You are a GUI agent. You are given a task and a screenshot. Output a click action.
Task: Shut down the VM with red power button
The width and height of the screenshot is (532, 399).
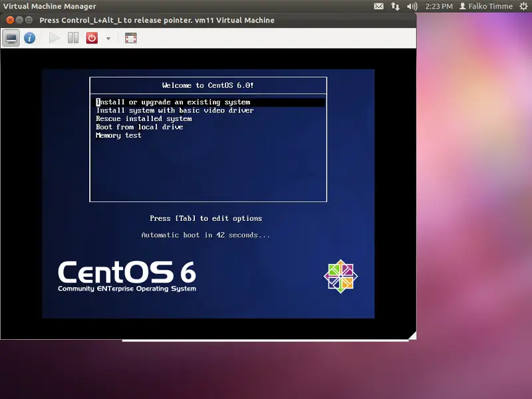tap(92, 38)
